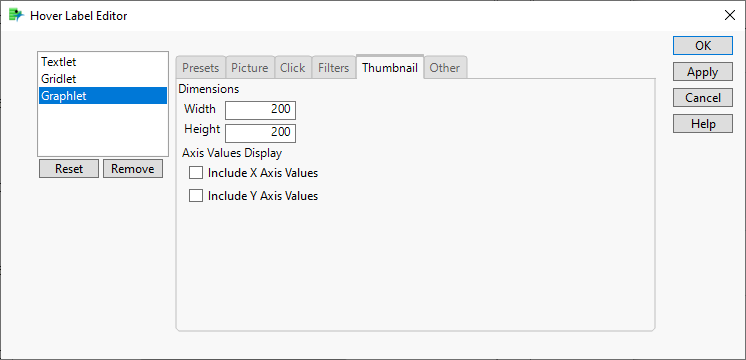This screenshot has height=360, width=746.
Task: Choose the highlighted Graphlet item
Action: tap(103, 96)
